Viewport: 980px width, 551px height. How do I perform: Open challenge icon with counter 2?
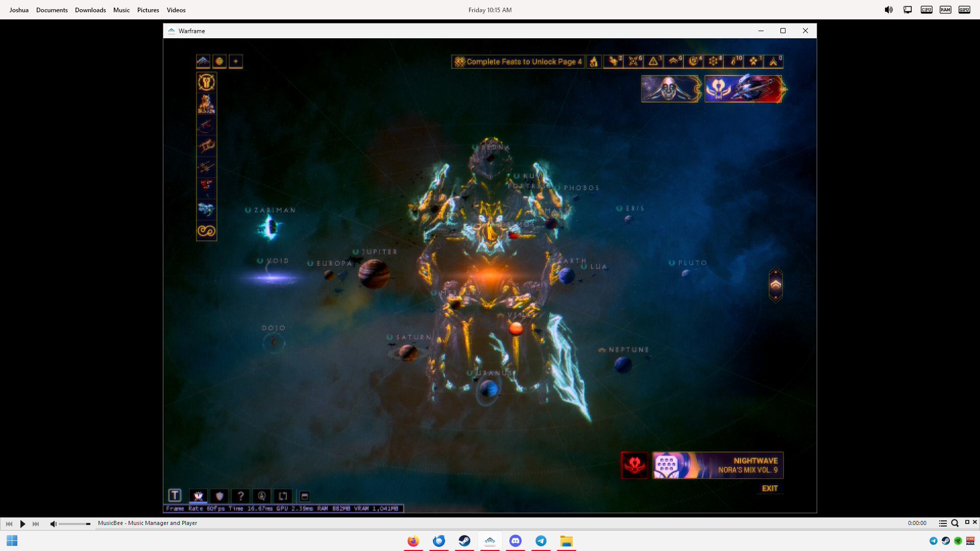click(614, 62)
